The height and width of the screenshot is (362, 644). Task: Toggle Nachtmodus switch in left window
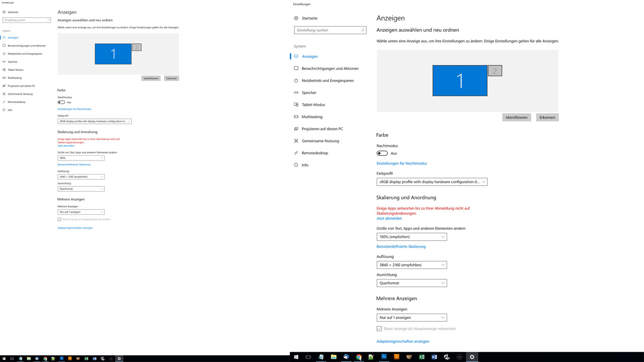pos(61,102)
